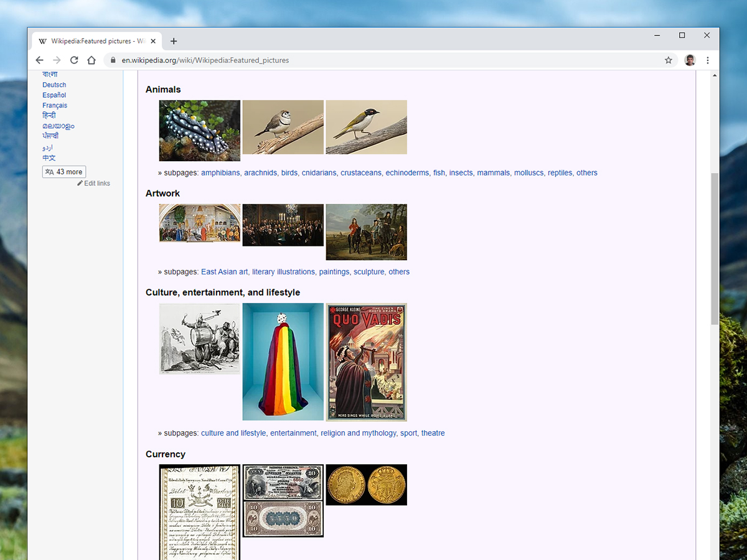Open the Chrome three-dot menu
The width and height of the screenshot is (747, 560).
pos(708,60)
